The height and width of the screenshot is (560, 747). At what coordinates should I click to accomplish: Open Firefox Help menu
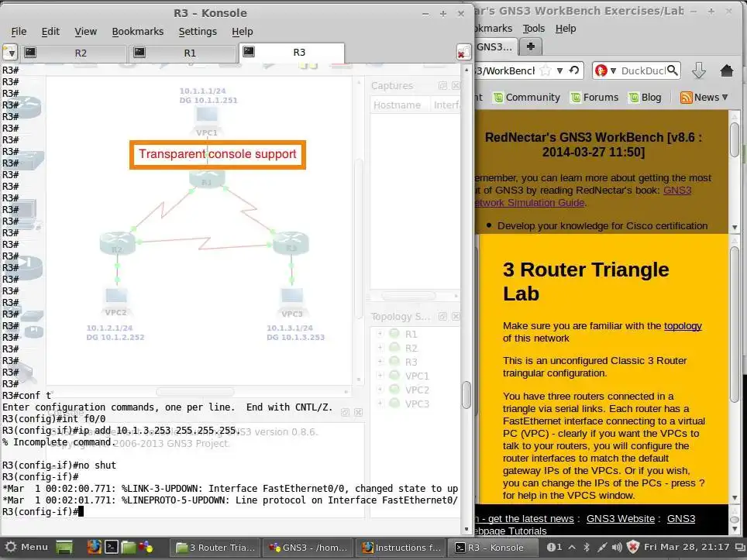[566, 29]
